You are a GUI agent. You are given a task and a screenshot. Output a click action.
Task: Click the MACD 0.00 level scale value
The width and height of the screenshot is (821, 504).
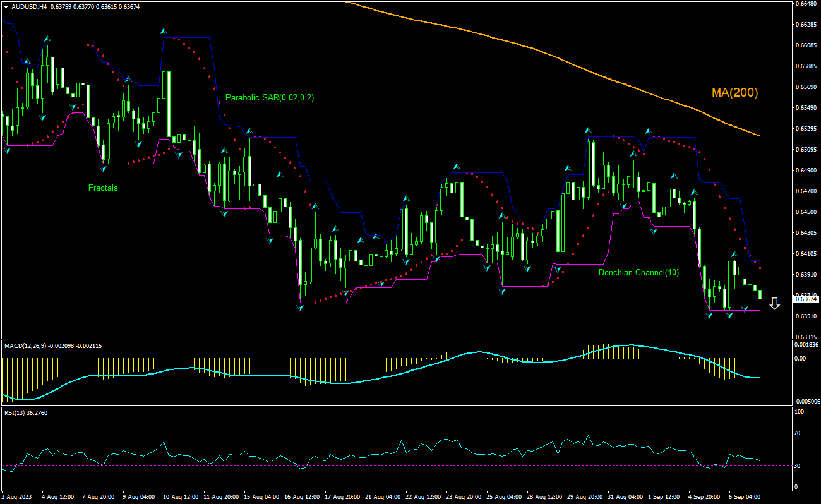pos(801,359)
